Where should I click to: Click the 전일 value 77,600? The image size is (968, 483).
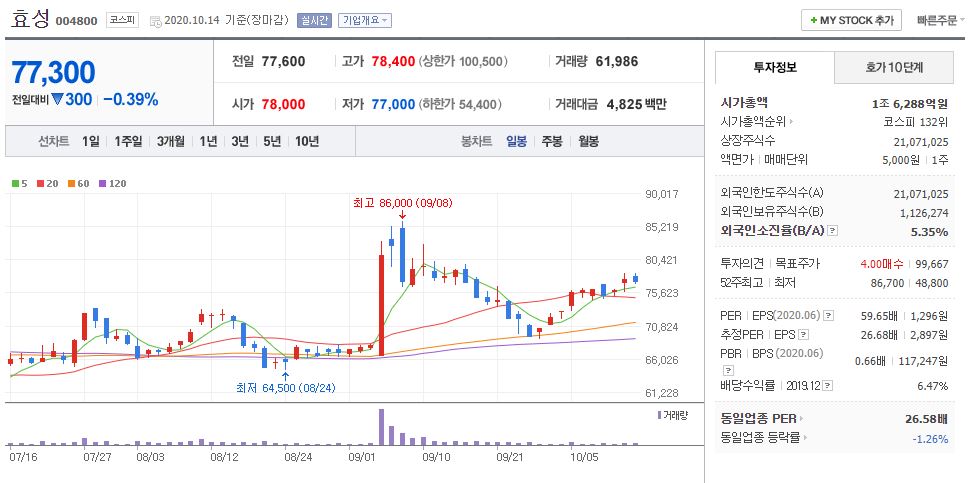[x=283, y=62]
